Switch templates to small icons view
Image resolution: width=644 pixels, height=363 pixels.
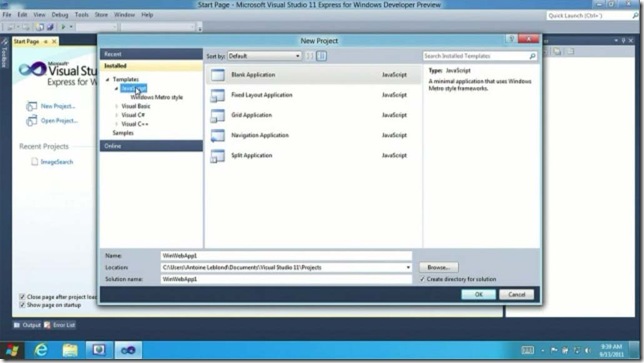pyautogui.click(x=310, y=56)
